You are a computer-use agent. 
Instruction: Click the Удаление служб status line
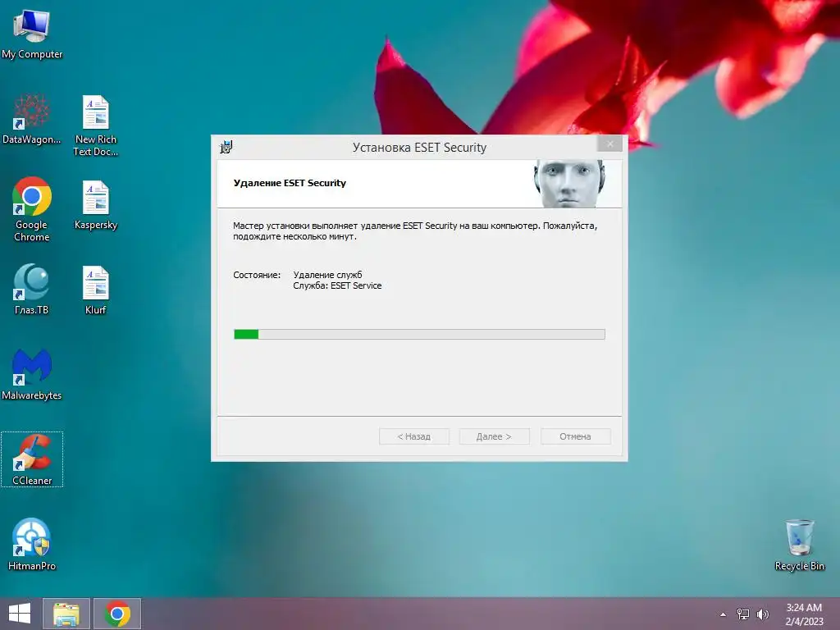(327, 275)
